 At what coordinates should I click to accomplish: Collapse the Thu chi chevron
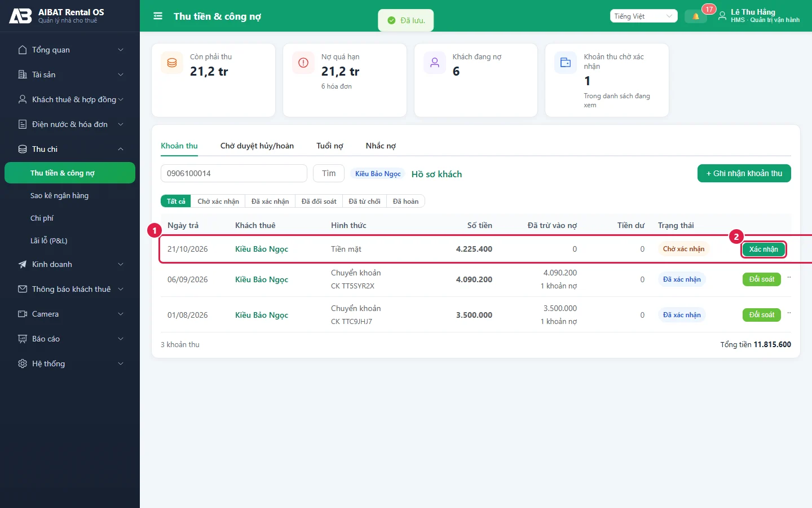click(x=121, y=149)
